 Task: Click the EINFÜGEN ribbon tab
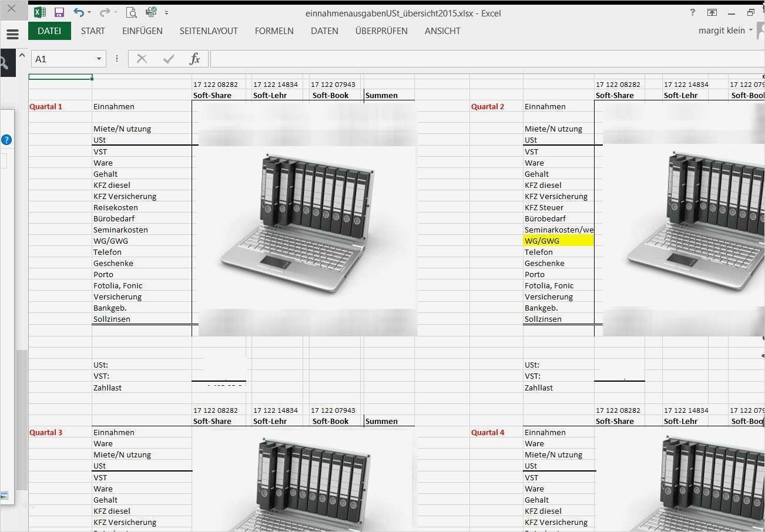[x=142, y=31]
